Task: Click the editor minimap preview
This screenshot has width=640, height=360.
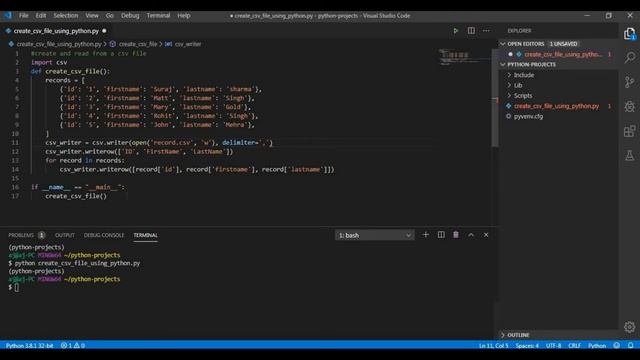Action: coord(464,57)
